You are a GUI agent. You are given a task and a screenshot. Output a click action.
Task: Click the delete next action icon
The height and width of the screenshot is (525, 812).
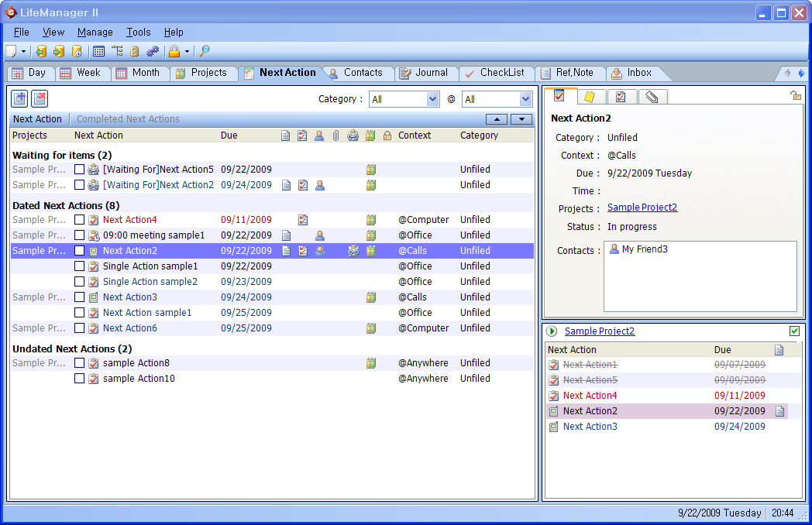pos(40,98)
